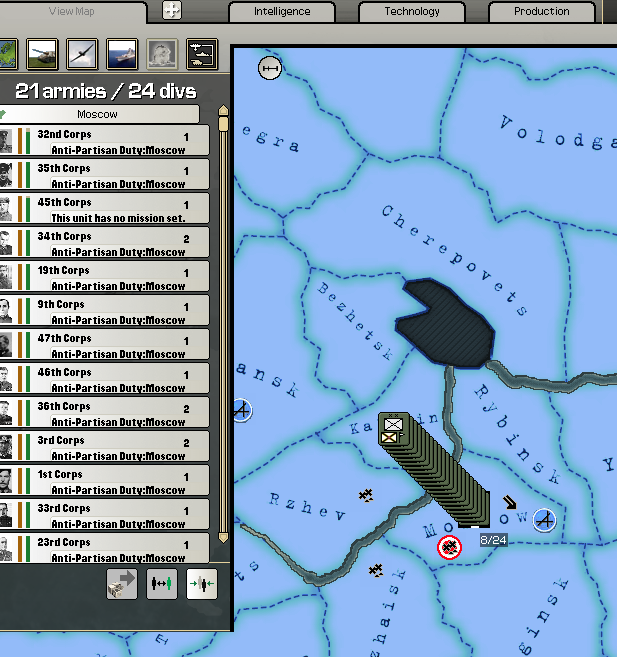The width and height of the screenshot is (617, 657).
Task: Click the 21 armies / 24 divs header
Action: [x=106, y=91]
